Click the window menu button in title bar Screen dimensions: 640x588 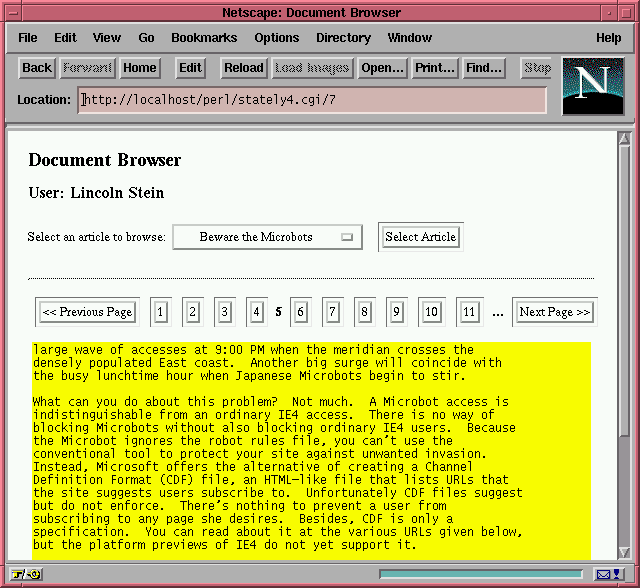click(14, 12)
